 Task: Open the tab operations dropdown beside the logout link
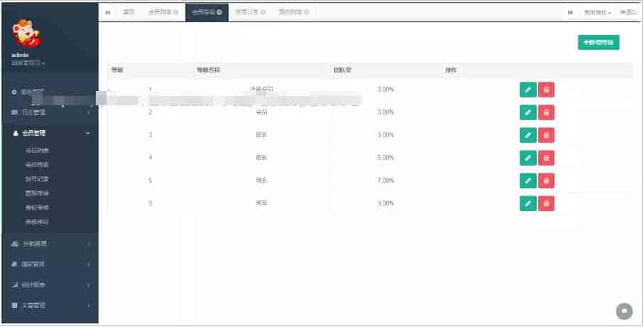click(598, 12)
